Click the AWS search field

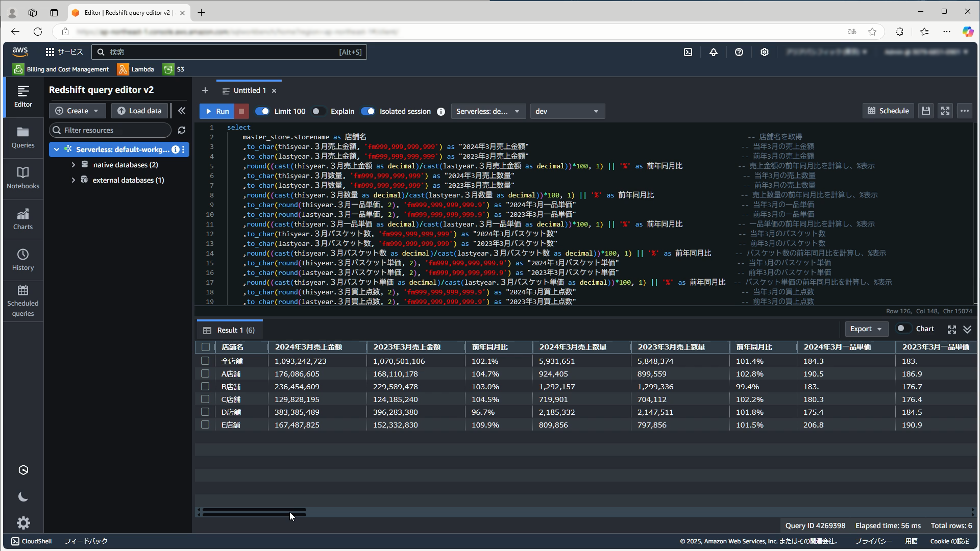[x=229, y=52]
